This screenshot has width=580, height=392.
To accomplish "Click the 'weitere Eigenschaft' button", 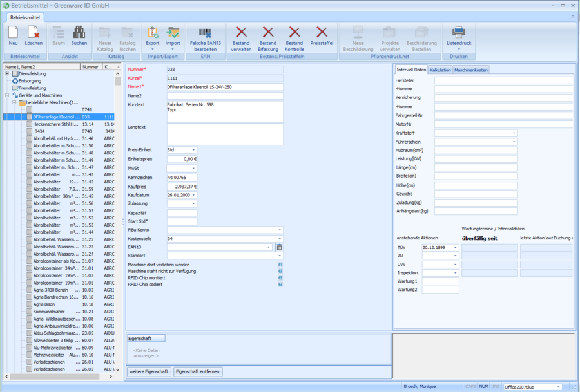I will tap(149, 371).
